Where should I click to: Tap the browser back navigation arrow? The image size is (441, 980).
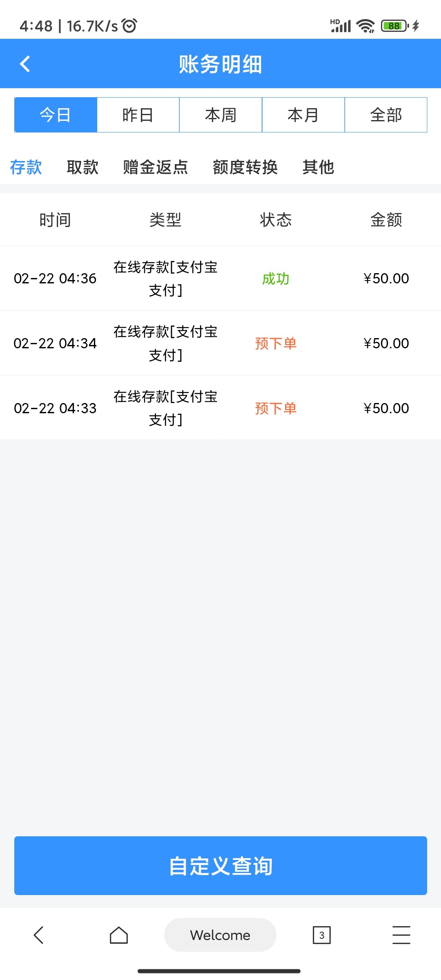click(38, 935)
